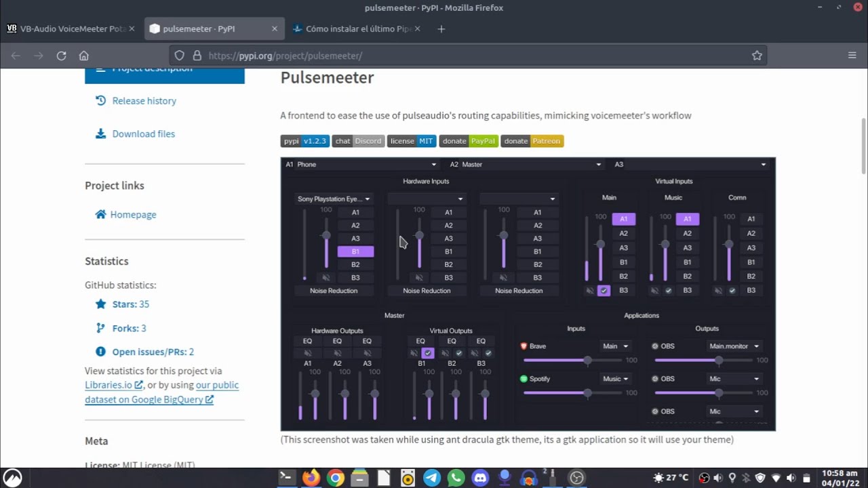Open Telegram from the taskbar

(432, 478)
